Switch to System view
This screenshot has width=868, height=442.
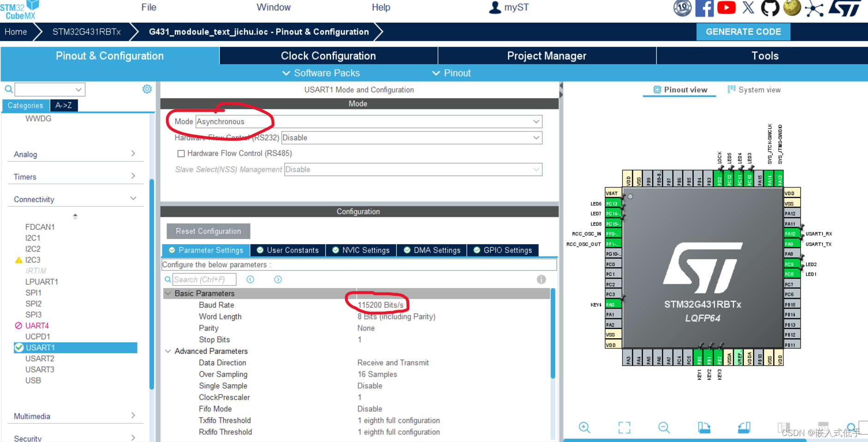pyautogui.click(x=754, y=90)
